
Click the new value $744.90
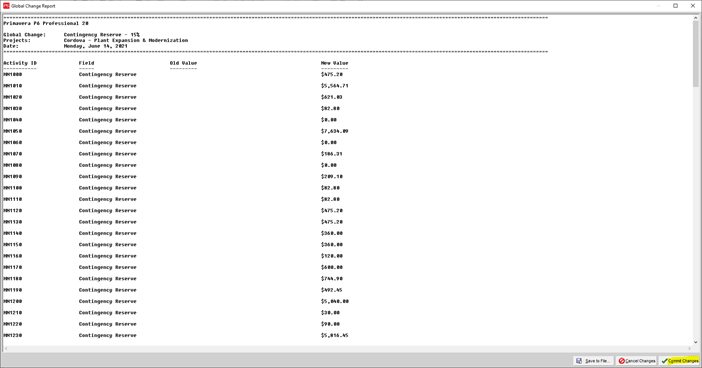332,278
